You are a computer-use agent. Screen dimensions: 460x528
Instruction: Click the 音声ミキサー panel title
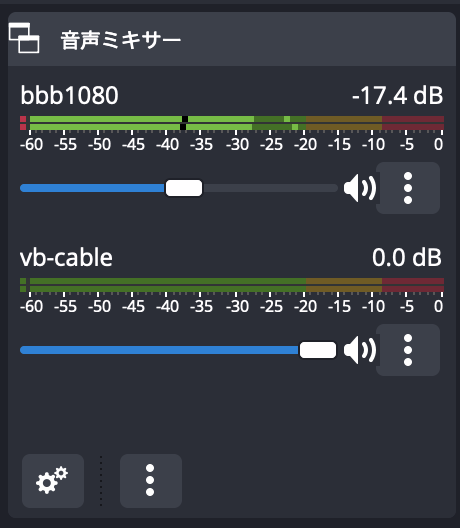tap(121, 40)
